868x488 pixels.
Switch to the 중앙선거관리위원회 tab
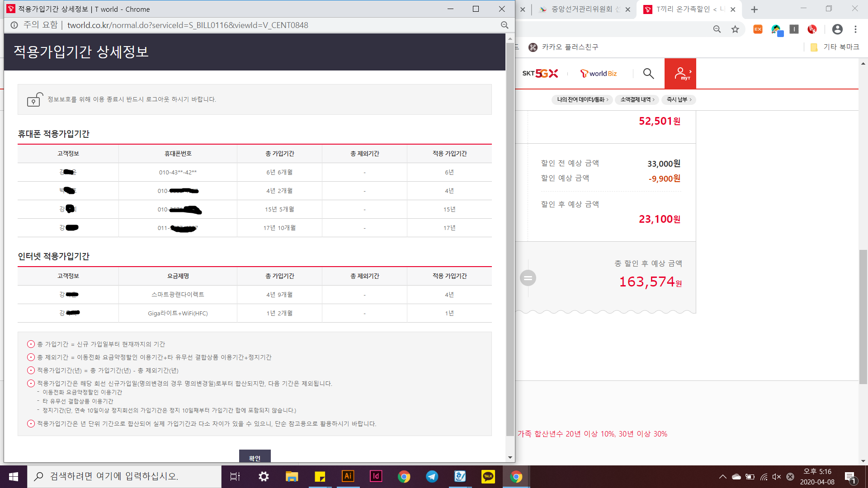point(581,9)
